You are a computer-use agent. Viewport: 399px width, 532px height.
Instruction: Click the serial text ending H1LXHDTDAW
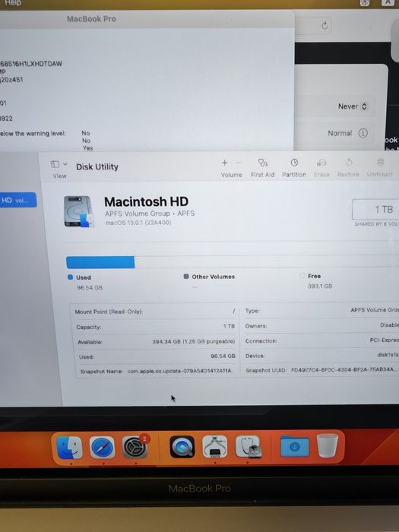coord(31,64)
